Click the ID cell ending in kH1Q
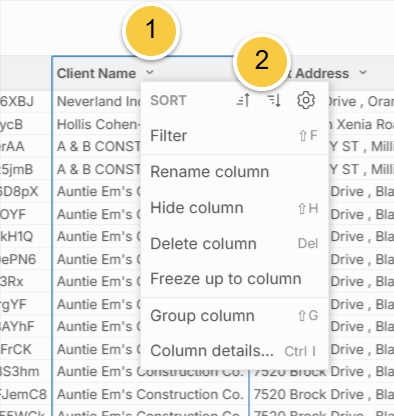Viewport: 394px width, 416px height. pos(26,237)
